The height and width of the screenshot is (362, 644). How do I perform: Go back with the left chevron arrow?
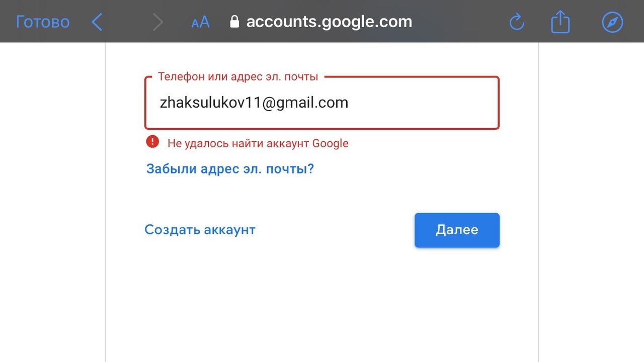click(x=97, y=22)
